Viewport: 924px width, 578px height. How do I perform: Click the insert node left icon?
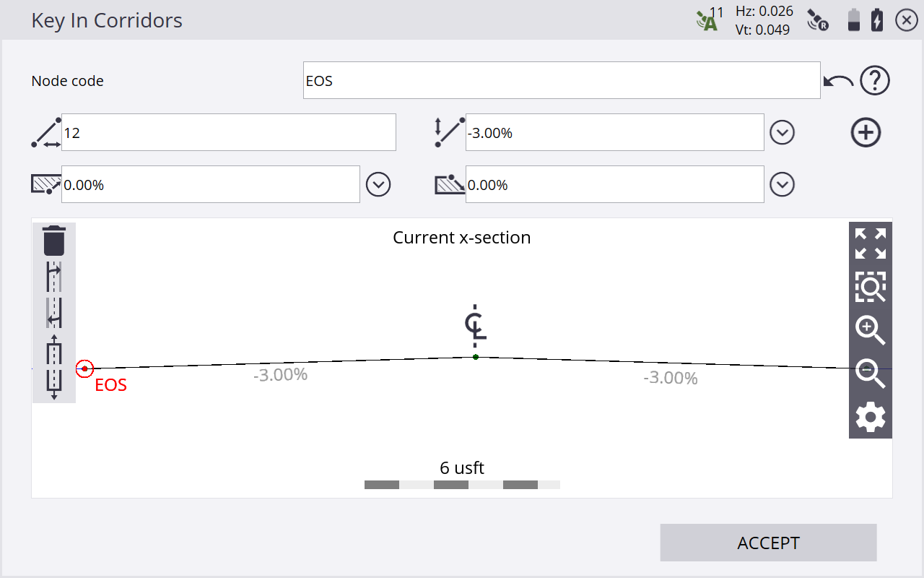pos(54,312)
